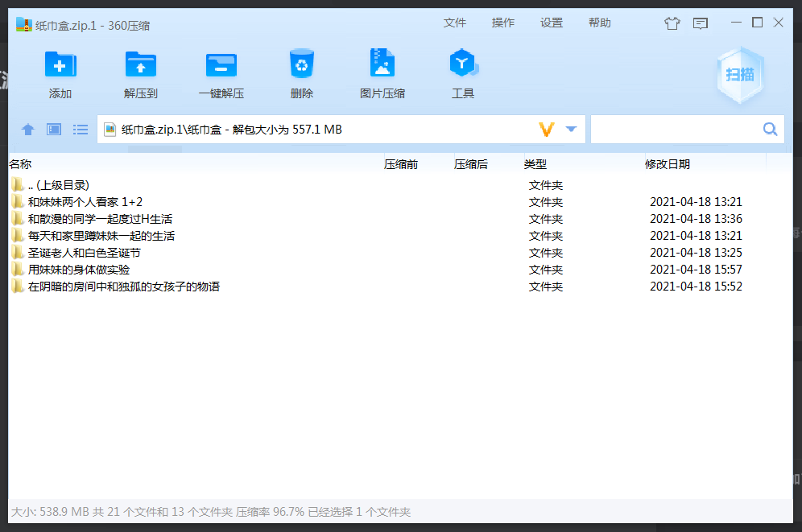Click the status bar size summary text
Image resolution: width=802 pixels, height=532 pixels.
[211, 512]
